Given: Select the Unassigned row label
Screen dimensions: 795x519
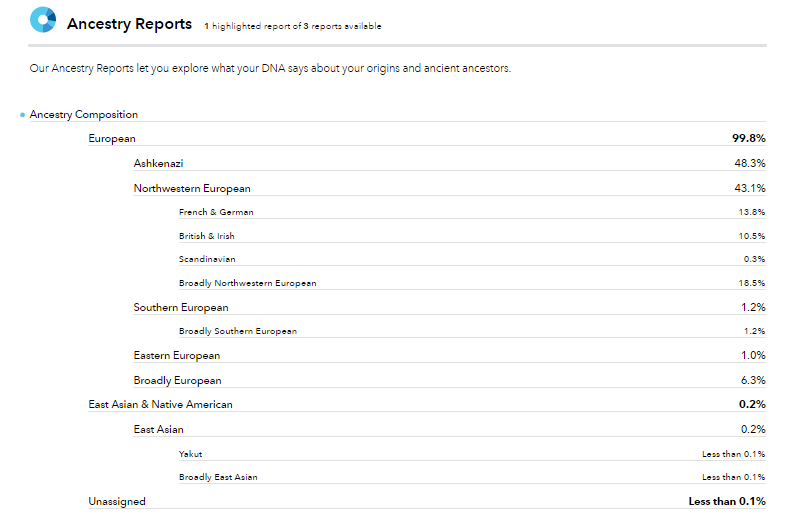Looking at the screenshot, I should click(117, 502).
